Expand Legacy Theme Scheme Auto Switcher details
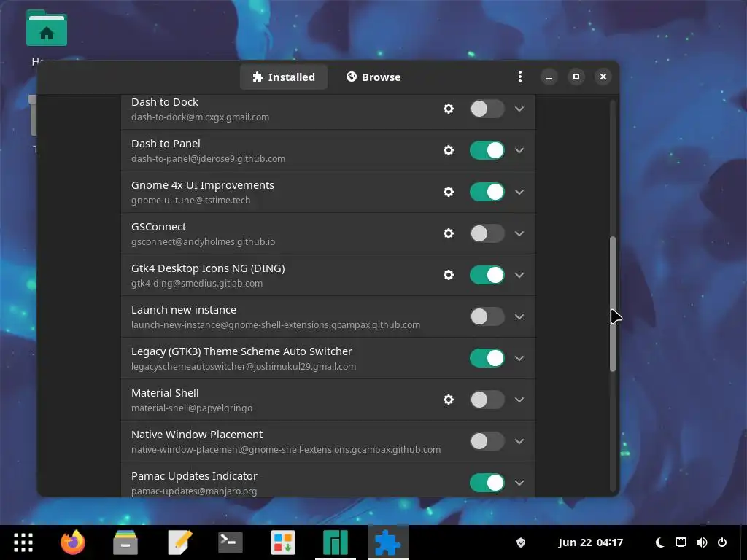The width and height of the screenshot is (747, 560). pyautogui.click(x=519, y=358)
